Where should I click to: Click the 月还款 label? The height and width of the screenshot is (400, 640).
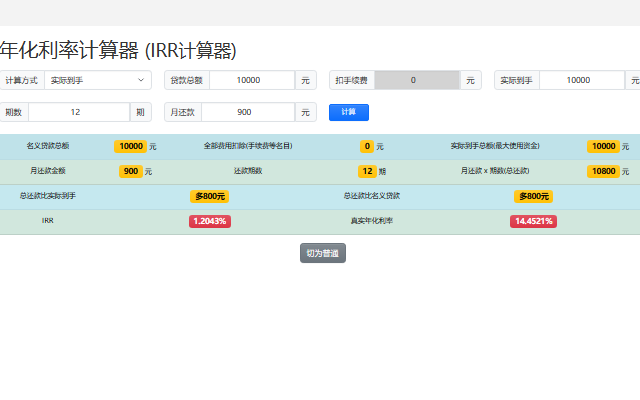(x=183, y=112)
